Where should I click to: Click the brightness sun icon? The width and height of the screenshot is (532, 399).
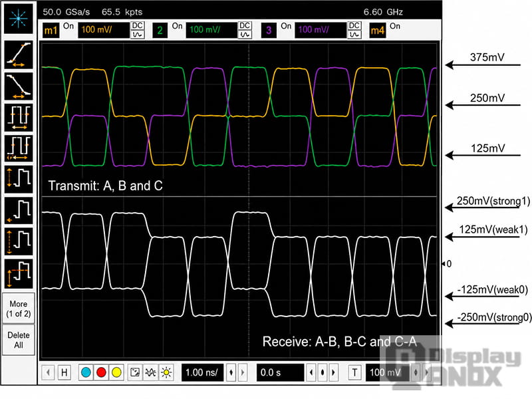tap(166, 372)
